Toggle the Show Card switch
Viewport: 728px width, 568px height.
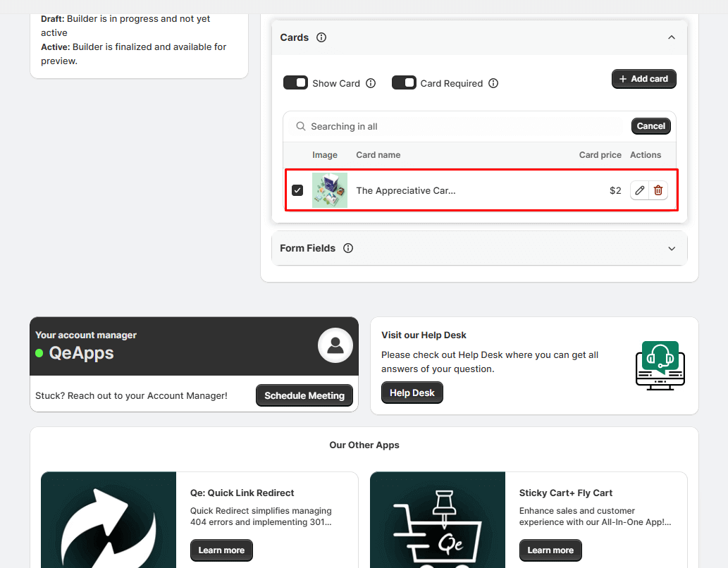pos(296,83)
